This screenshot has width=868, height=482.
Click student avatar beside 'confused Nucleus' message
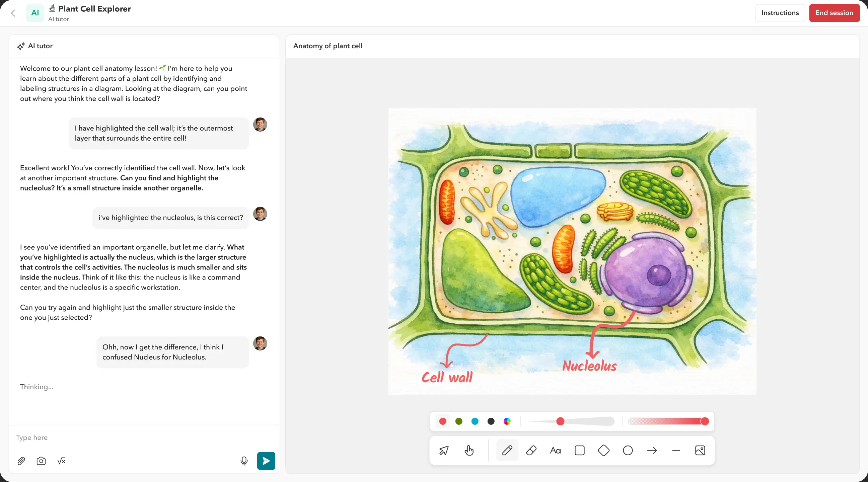[x=260, y=343]
